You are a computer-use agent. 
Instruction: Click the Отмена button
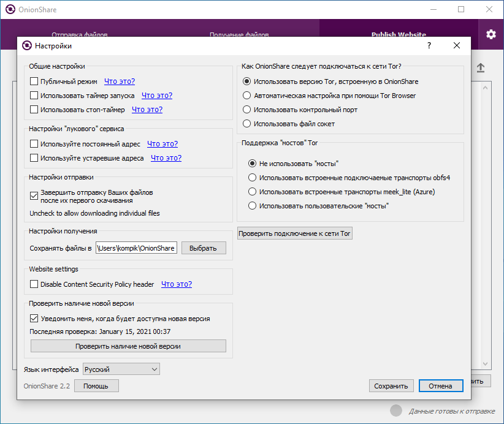441,386
